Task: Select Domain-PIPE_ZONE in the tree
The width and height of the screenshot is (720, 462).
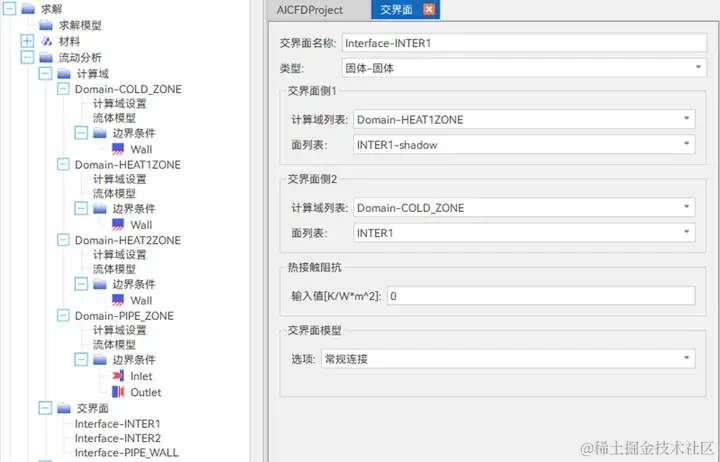Action: click(x=124, y=316)
